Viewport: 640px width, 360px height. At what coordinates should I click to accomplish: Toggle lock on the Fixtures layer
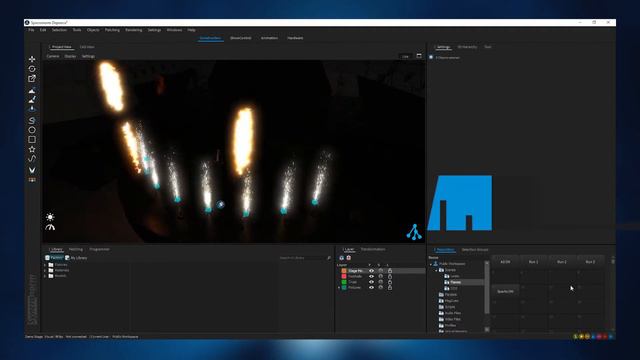coord(390,288)
